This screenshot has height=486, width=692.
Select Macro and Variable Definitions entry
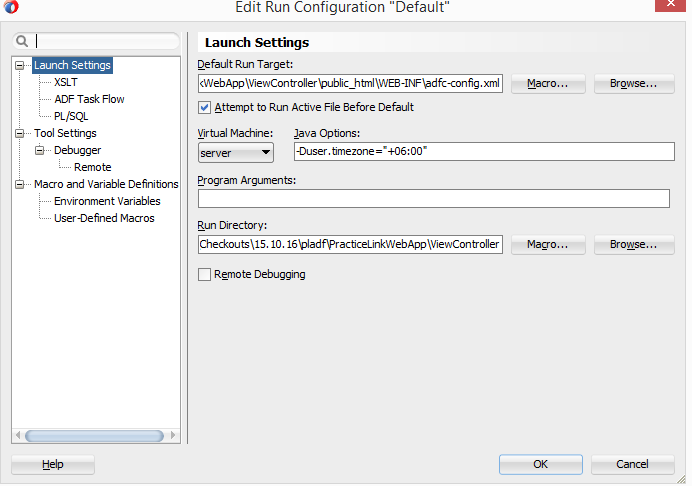(106, 184)
